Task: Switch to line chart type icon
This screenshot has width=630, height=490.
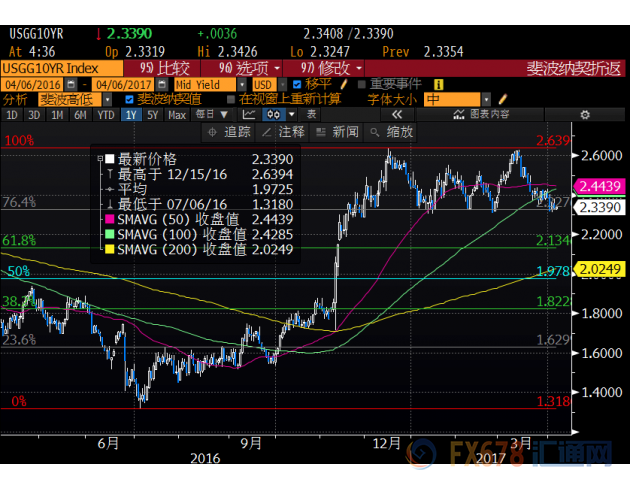Action: click(249, 115)
